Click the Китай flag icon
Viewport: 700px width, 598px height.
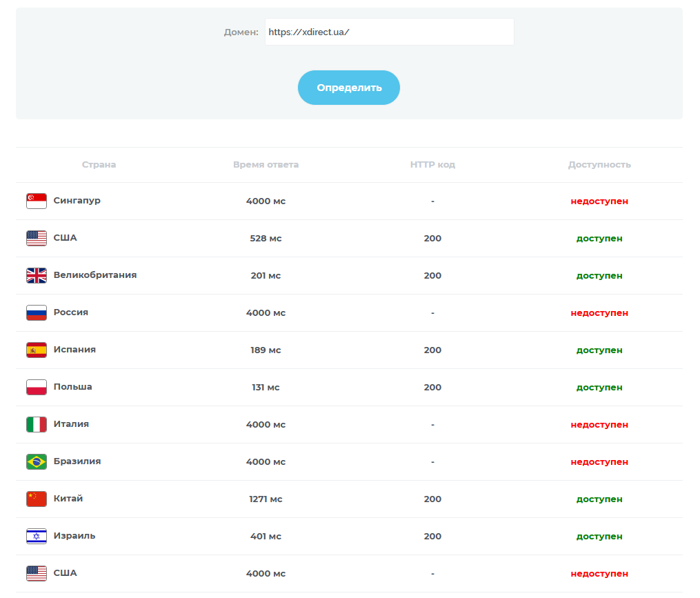(x=37, y=499)
